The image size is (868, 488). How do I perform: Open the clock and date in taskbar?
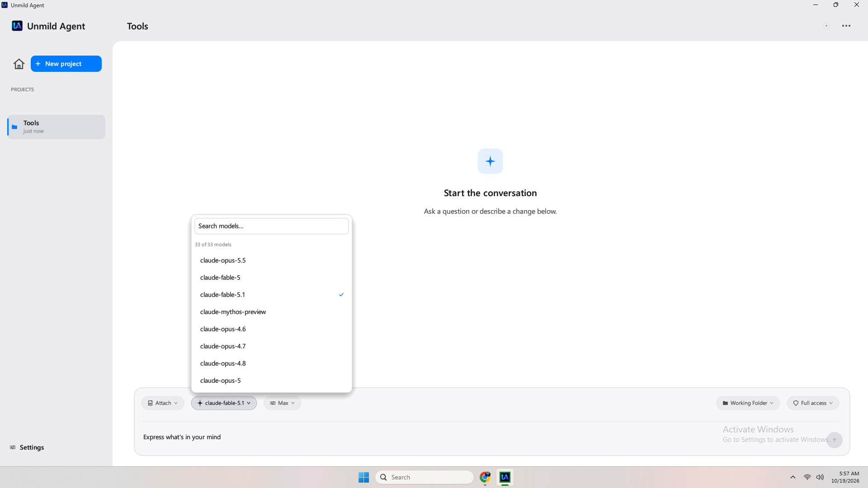845,477
